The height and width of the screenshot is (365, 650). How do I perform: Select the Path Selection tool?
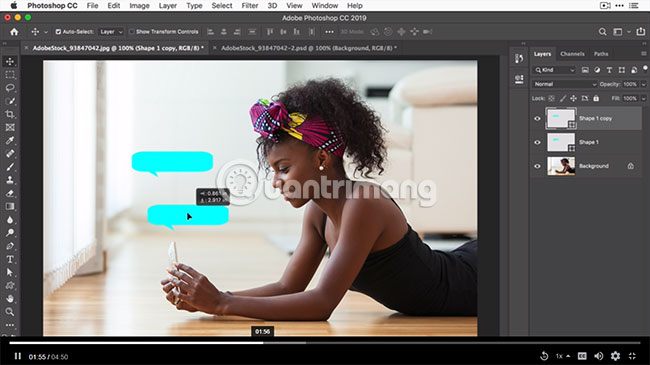[x=10, y=272]
